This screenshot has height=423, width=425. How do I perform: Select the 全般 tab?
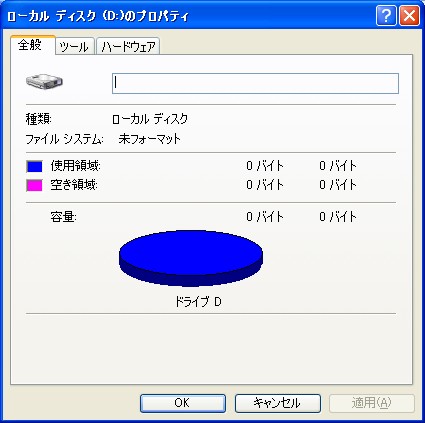[x=32, y=45]
